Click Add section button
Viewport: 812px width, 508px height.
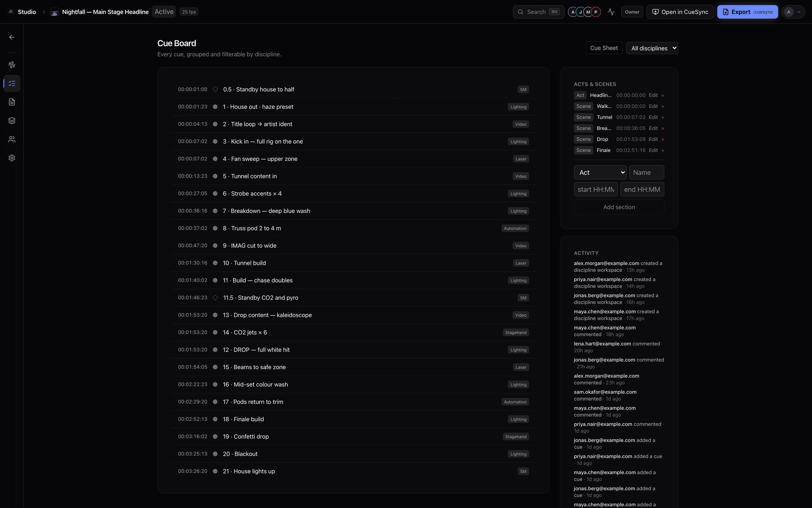tap(619, 207)
